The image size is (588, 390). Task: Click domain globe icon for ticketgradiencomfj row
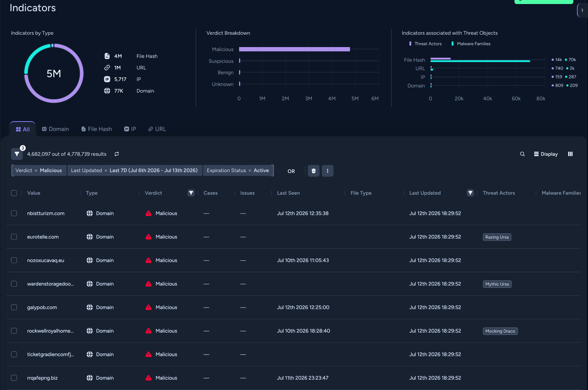point(90,354)
